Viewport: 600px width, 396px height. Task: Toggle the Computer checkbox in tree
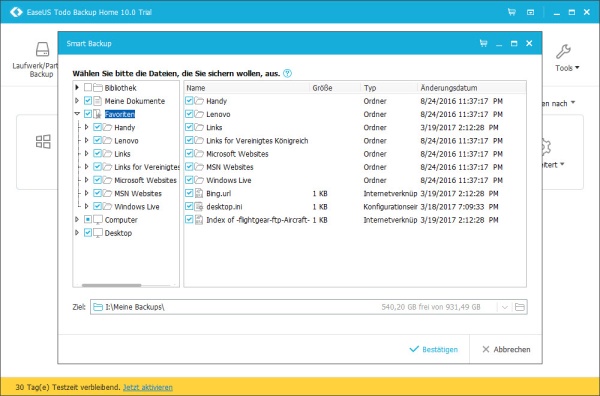click(x=88, y=220)
